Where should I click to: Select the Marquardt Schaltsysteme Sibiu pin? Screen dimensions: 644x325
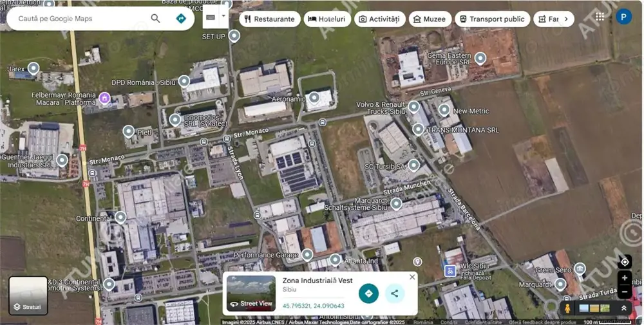coord(396,203)
